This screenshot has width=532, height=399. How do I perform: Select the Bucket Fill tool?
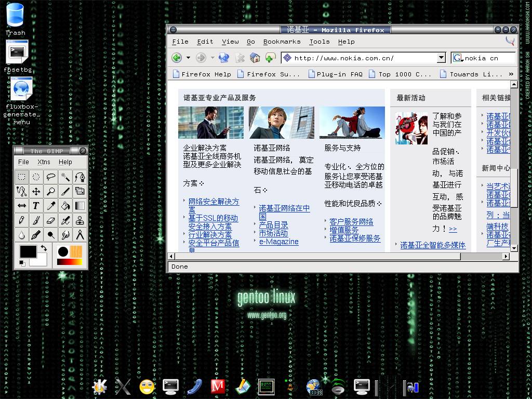[65, 206]
